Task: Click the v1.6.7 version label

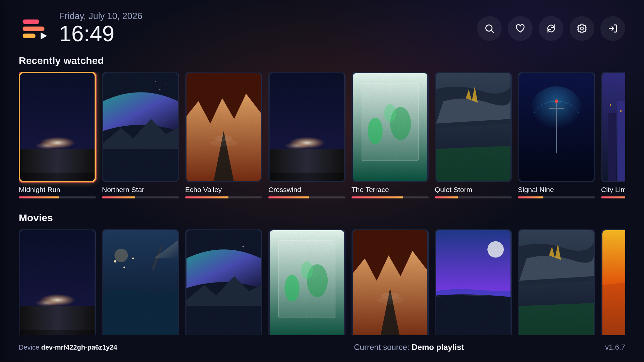Action: click(615, 347)
